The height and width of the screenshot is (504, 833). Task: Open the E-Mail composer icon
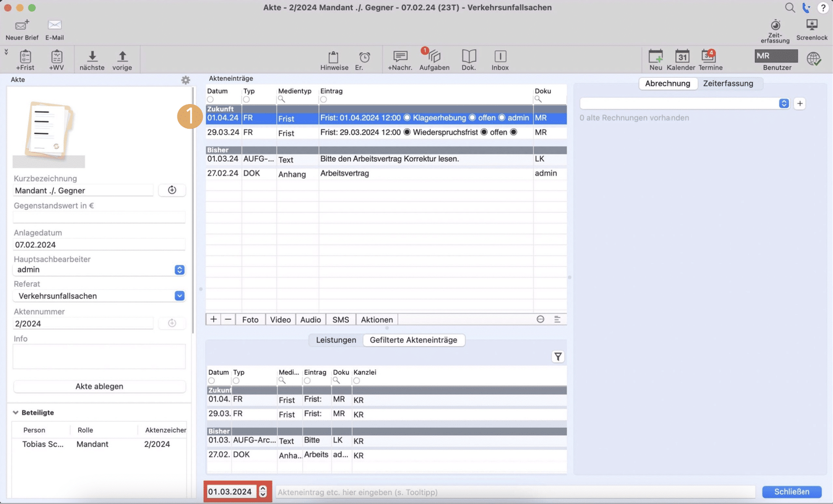(55, 30)
